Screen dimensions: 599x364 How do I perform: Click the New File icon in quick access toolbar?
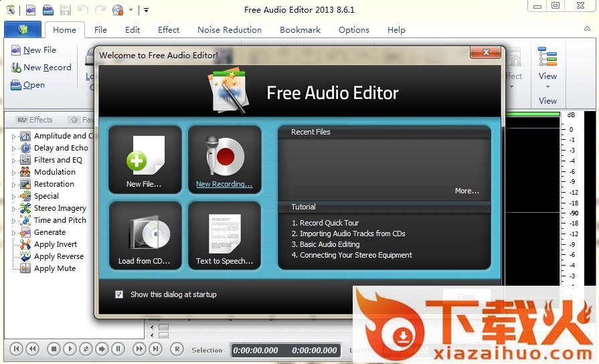tap(31, 10)
